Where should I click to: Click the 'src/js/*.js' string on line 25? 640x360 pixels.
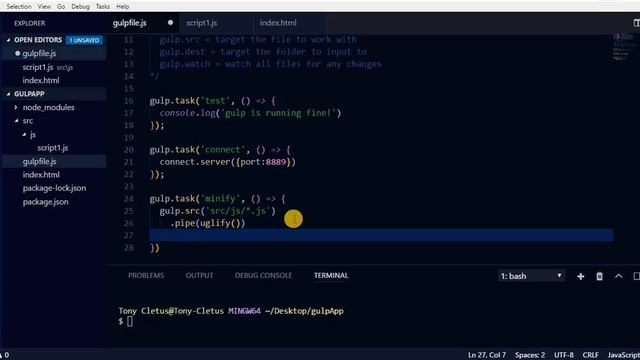pos(238,211)
